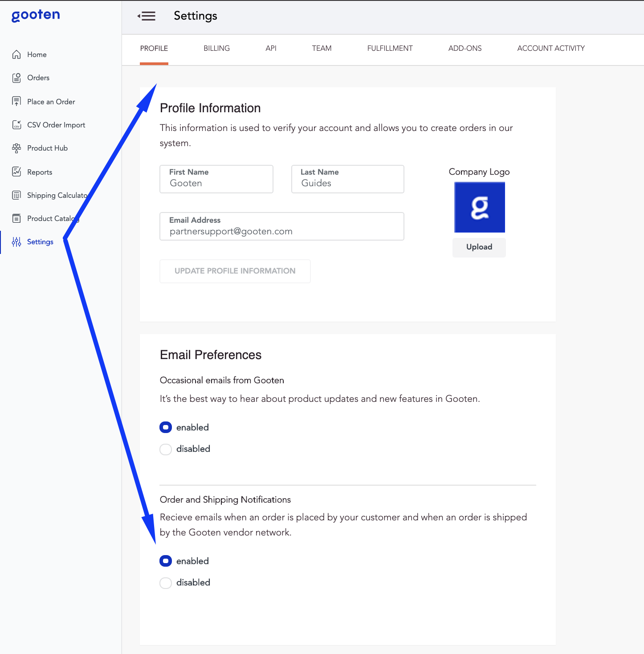Open Orders via its sidebar icon
Viewport: 644px width, 654px height.
(x=16, y=78)
